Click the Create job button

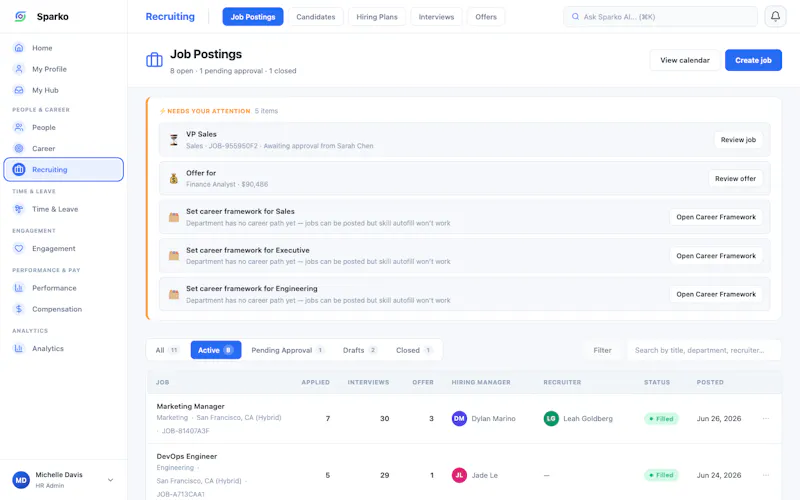point(753,60)
